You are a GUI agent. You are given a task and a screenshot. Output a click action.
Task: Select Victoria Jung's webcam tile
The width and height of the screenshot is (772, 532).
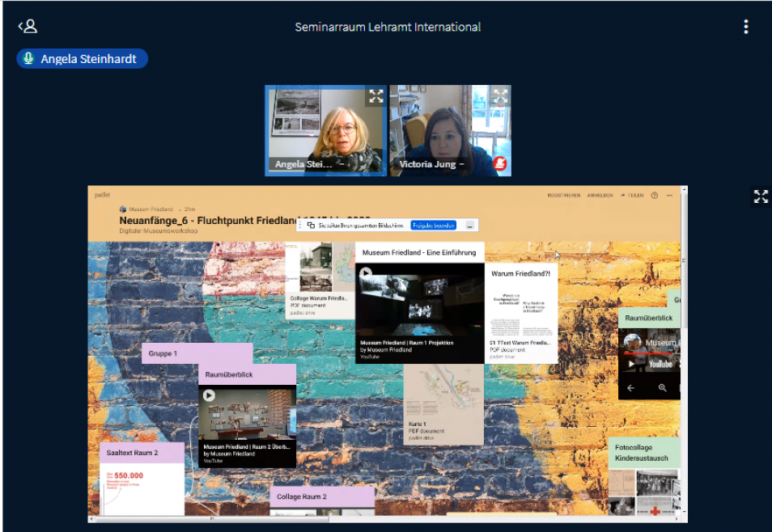tap(450, 130)
